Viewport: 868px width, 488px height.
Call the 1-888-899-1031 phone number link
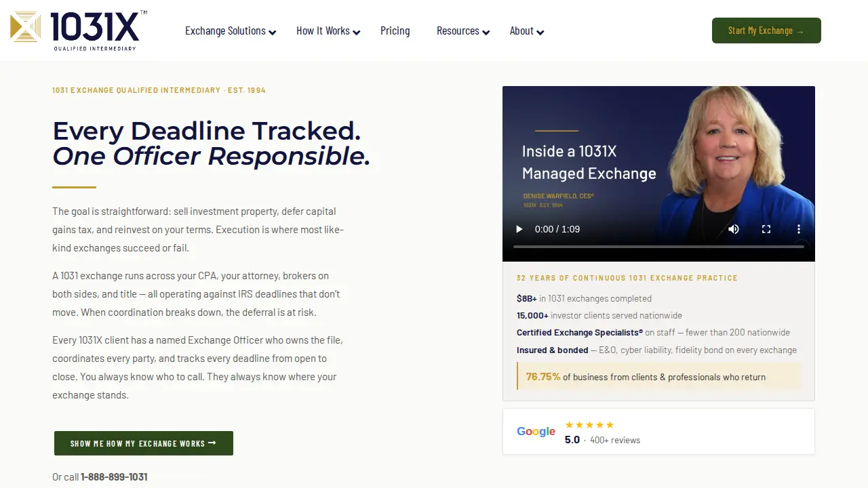point(114,476)
